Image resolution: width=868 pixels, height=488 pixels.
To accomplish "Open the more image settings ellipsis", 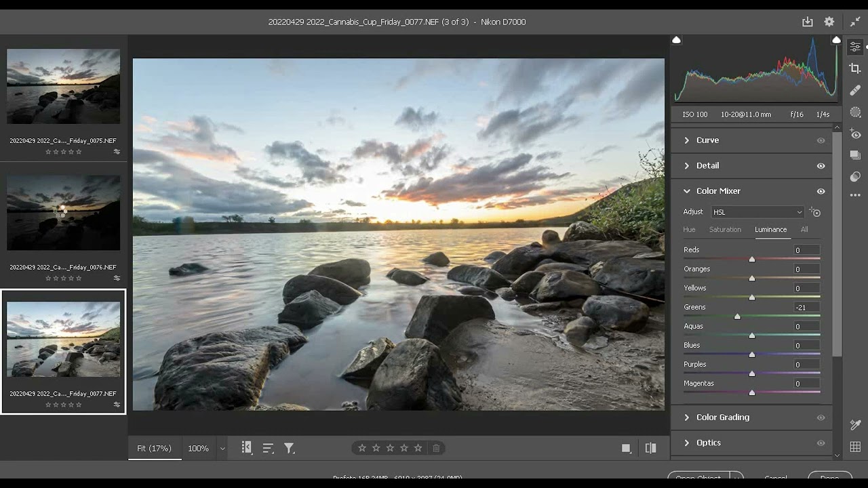I will pos(855,195).
